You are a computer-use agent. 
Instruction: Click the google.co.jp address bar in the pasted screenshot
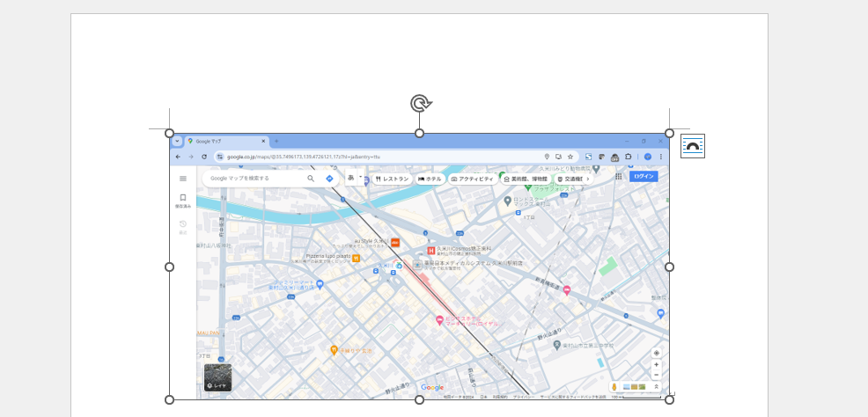[x=396, y=157]
